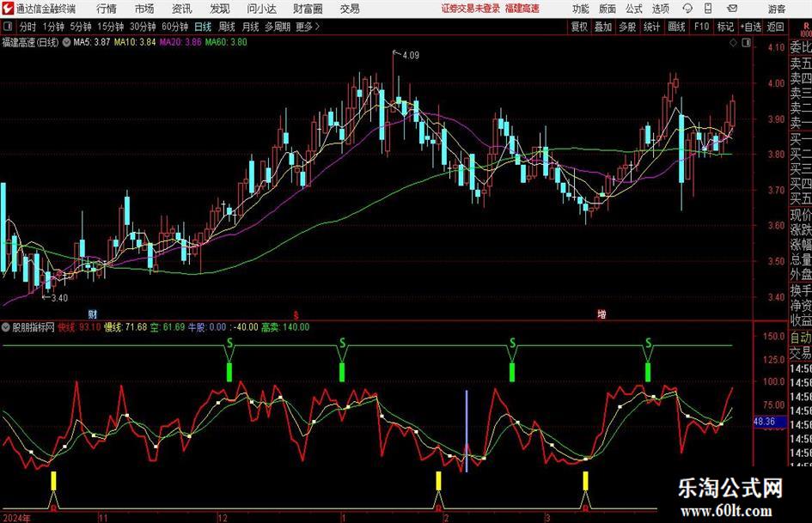
Task: Switch to the 分时 period tab
Action: click(28, 27)
